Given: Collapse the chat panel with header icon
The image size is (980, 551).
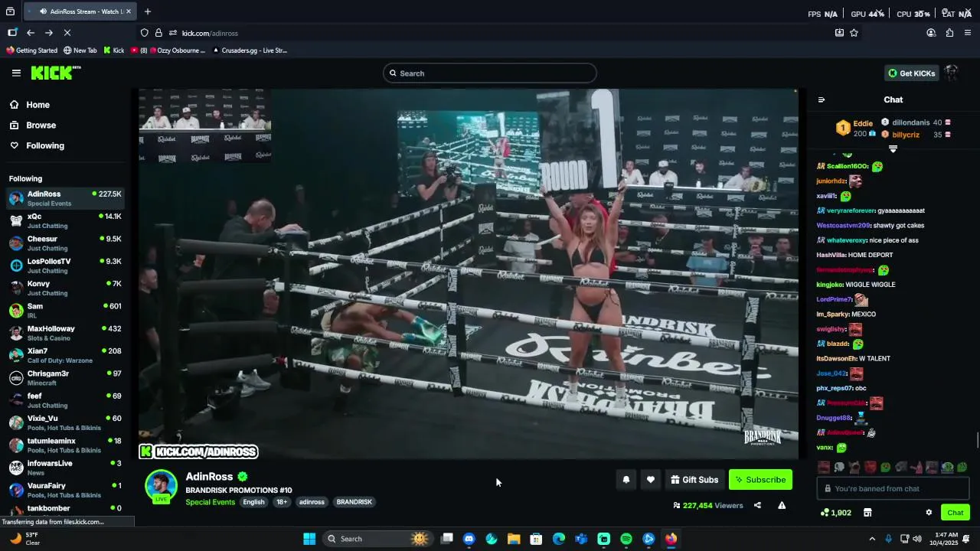Looking at the screenshot, I should (x=822, y=99).
